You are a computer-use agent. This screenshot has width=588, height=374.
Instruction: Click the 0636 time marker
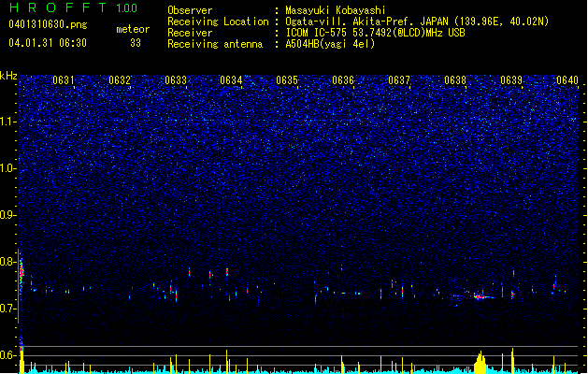[x=343, y=80]
